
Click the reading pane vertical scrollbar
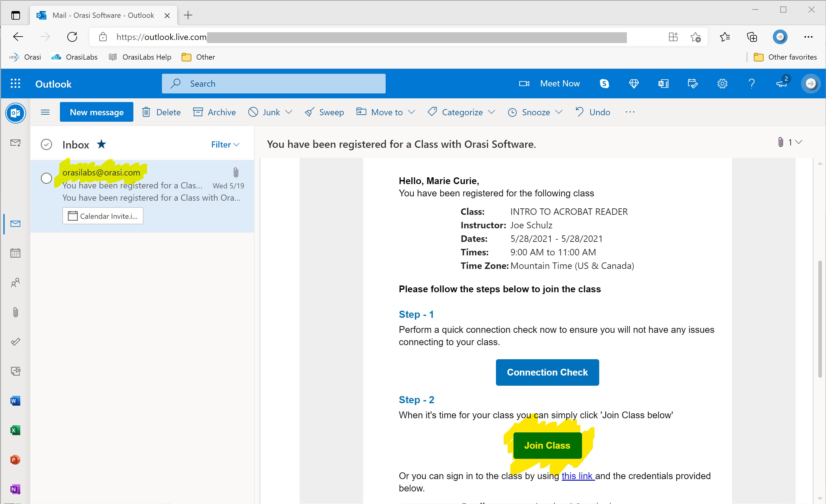point(820,319)
